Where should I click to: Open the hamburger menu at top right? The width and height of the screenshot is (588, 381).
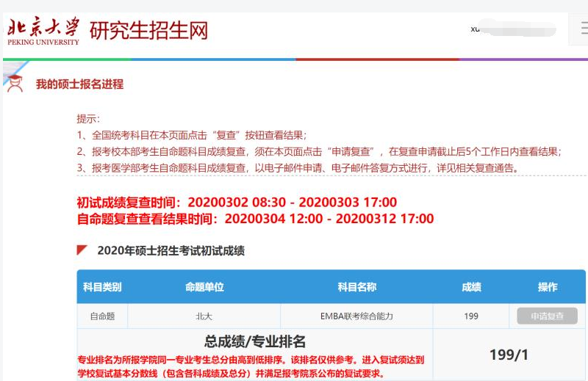pyautogui.click(x=584, y=29)
